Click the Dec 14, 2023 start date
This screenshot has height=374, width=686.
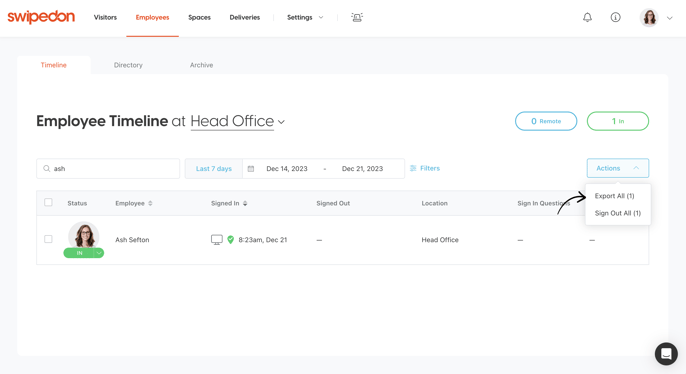point(287,168)
